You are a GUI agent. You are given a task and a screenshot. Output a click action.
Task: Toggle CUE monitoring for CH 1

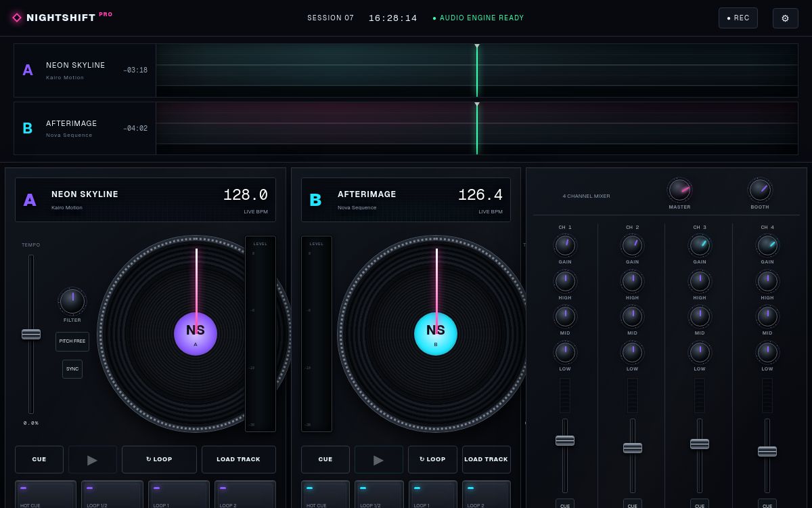565,504
